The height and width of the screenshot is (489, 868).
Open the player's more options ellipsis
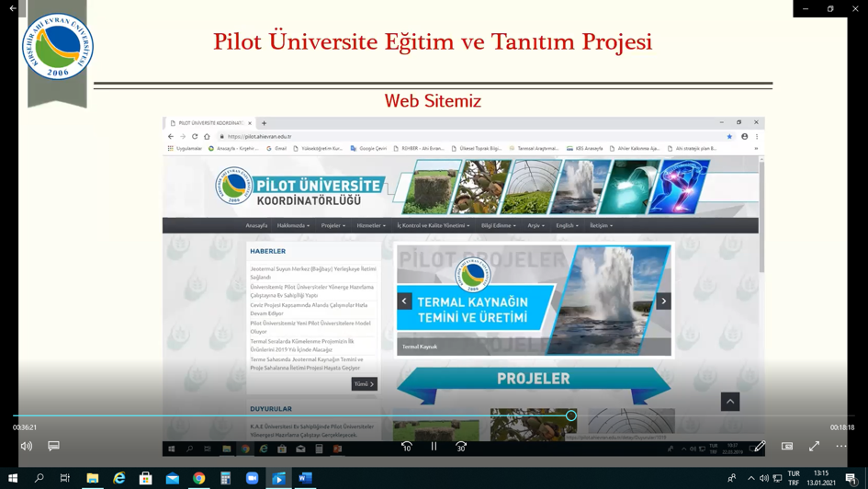840,446
